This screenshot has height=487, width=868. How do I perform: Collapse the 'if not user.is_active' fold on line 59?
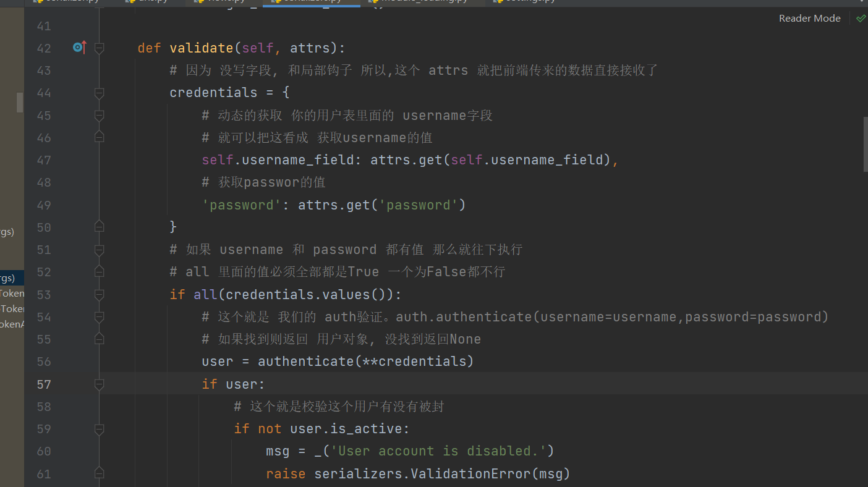(x=99, y=429)
